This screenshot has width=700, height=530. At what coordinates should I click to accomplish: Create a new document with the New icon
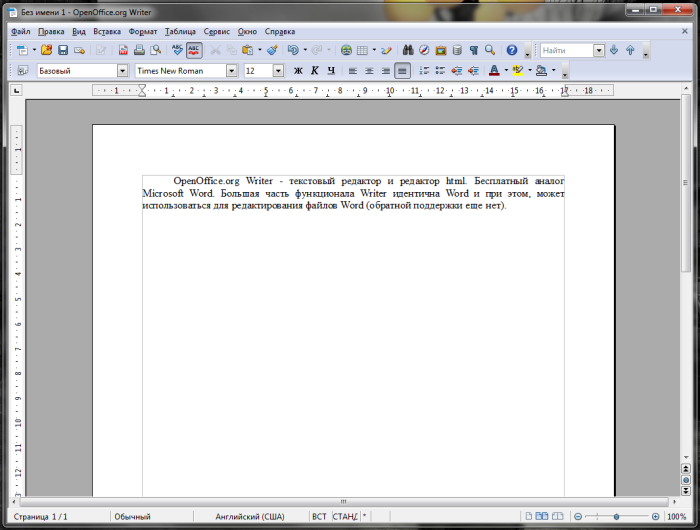pos(22,50)
